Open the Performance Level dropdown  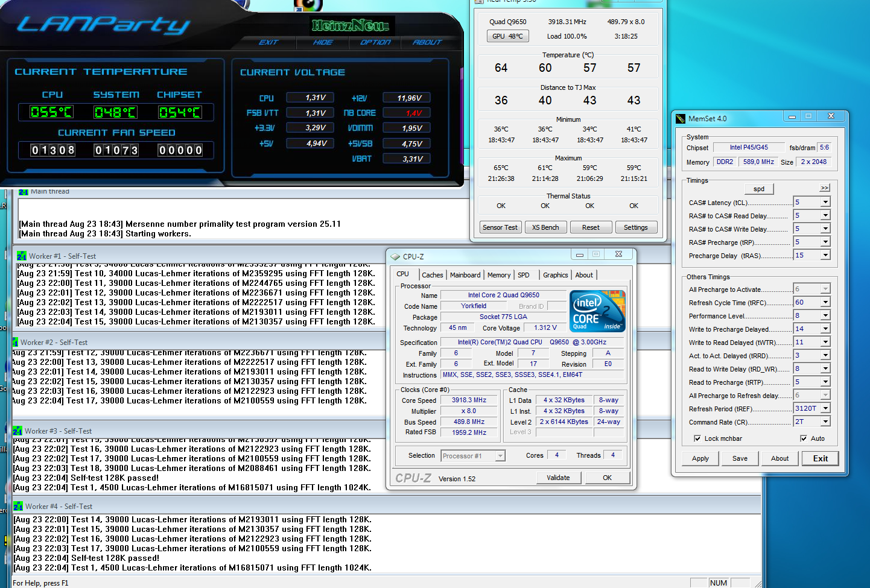(x=825, y=315)
